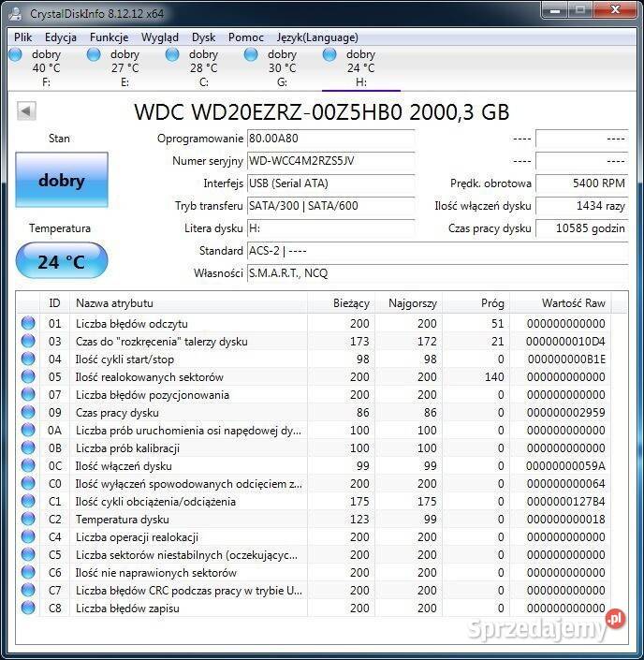Image resolution: width=644 pixels, height=660 pixels.
Task: Open the Pomoc menu
Action: click(246, 37)
